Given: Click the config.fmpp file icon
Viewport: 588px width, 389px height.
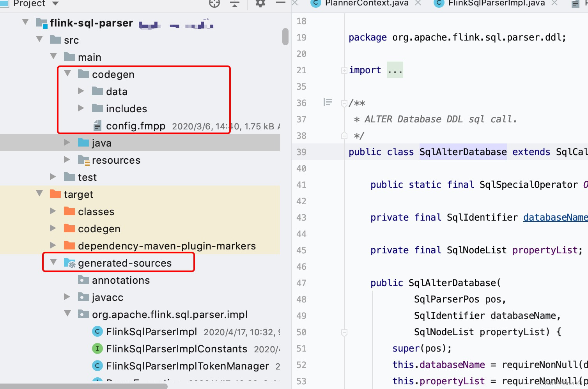Looking at the screenshot, I should [x=97, y=126].
